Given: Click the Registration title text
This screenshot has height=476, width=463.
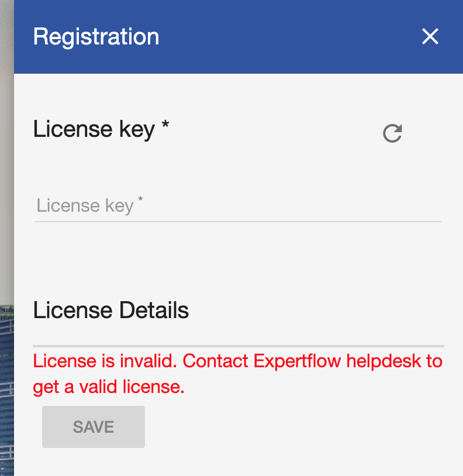Looking at the screenshot, I should click(96, 36).
